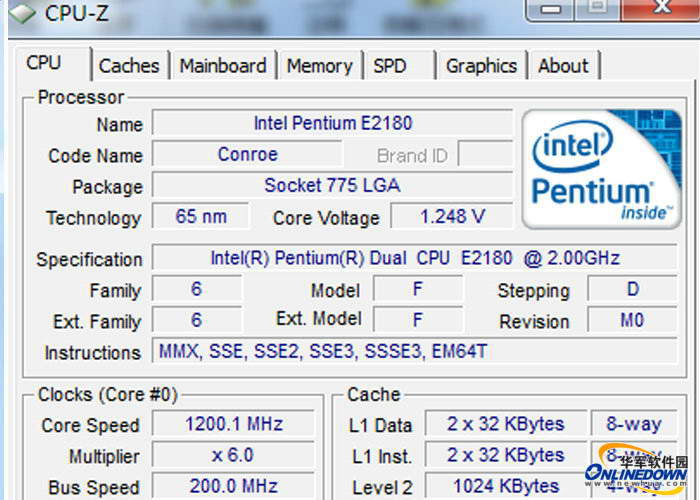
Task: Select the Memory tab
Action: tap(319, 66)
